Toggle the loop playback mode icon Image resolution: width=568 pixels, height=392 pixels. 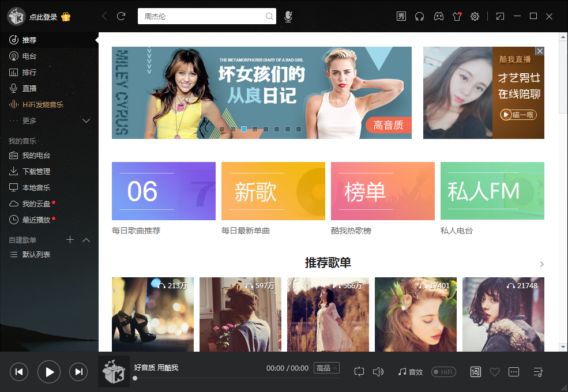pos(359,372)
